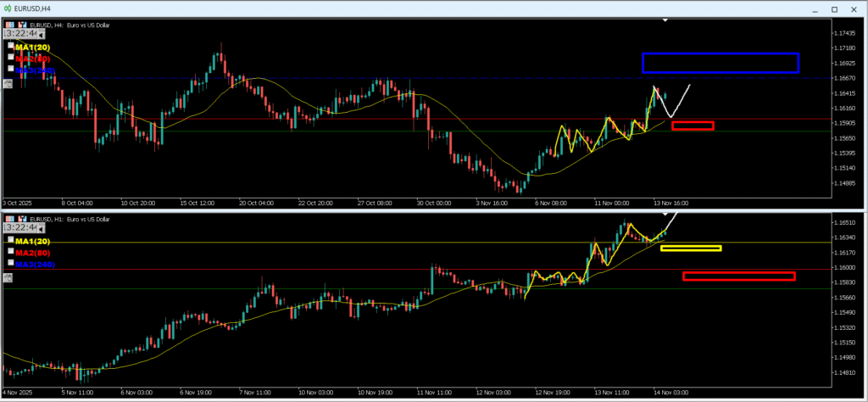
Task: Toggle the MA2(80) checkbox in H1 chart
Action: pyautogui.click(x=10, y=252)
